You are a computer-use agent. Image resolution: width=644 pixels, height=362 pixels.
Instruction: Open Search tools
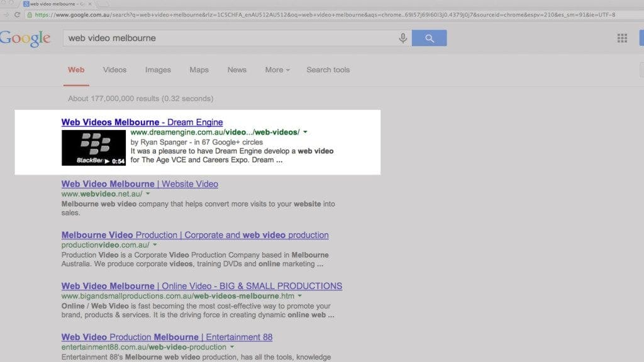pos(328,70)
